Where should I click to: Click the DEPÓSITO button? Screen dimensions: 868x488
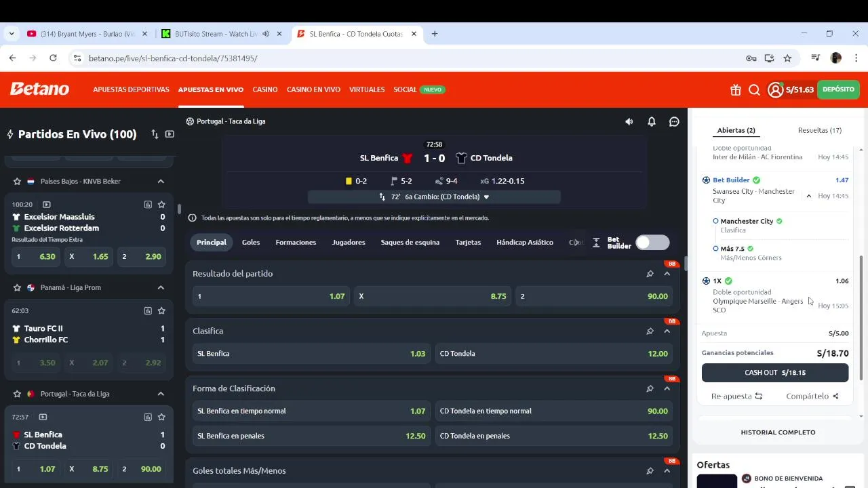pos(838,89)
